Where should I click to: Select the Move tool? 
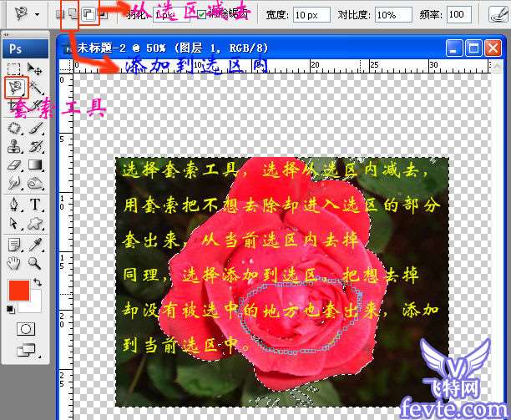[34, 68]
